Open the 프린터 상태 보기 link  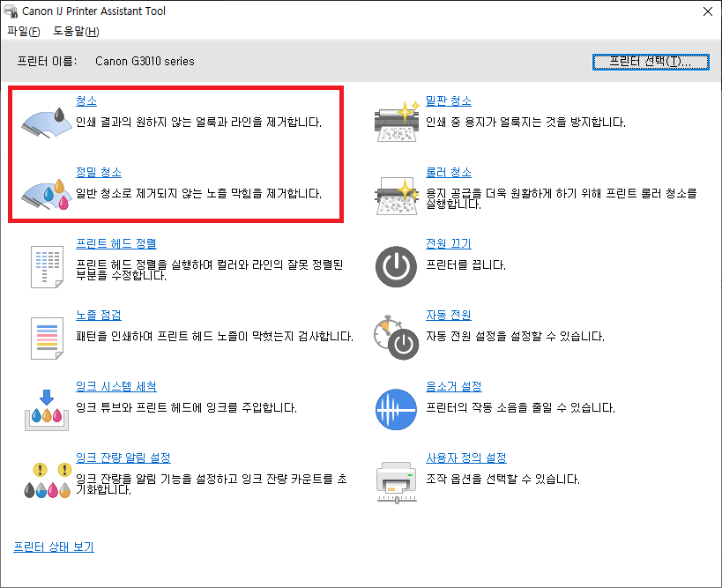tap(54, 547)
